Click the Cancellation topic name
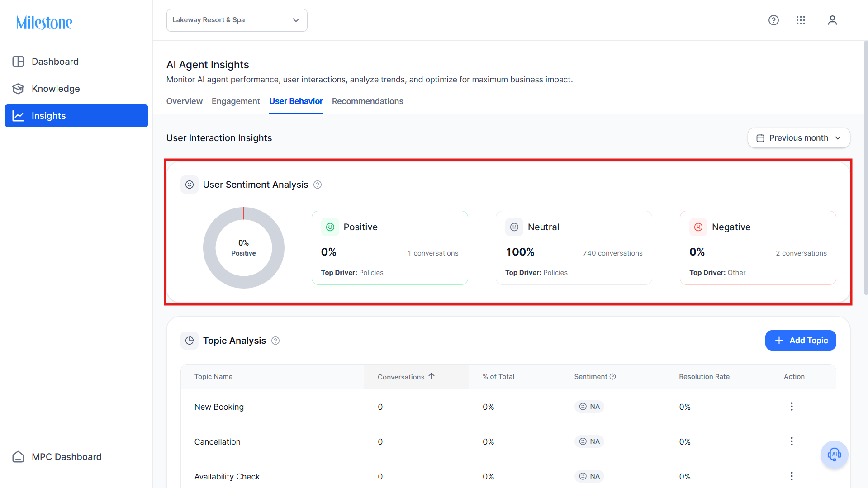The image size is (868, 488). pos(218,442)
